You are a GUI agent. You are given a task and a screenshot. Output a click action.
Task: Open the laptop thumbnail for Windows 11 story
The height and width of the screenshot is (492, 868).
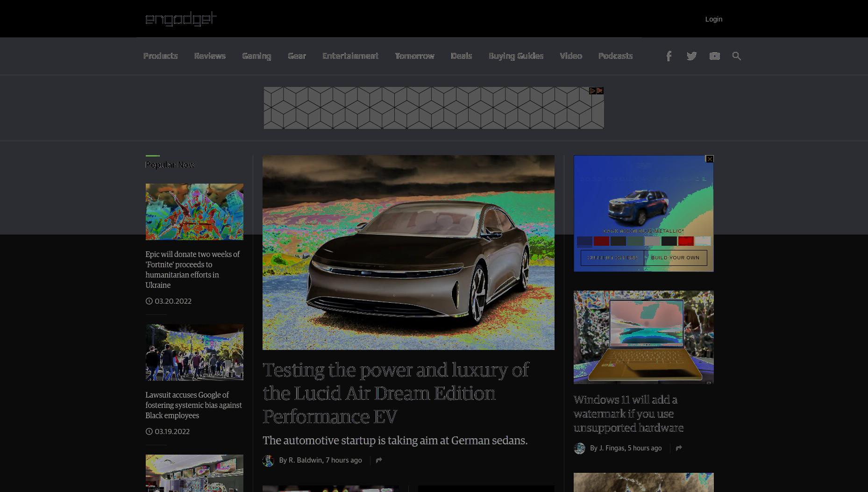[x=644, y=337]
